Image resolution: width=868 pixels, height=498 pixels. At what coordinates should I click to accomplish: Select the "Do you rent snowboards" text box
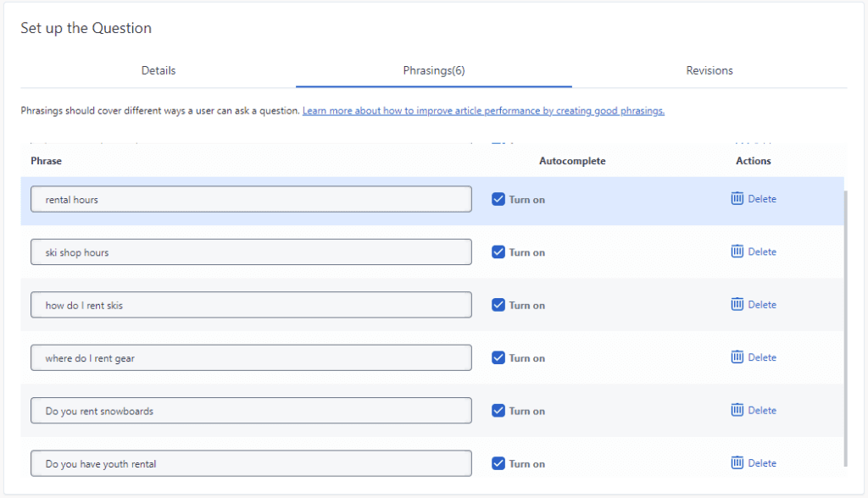pos(251,410)
